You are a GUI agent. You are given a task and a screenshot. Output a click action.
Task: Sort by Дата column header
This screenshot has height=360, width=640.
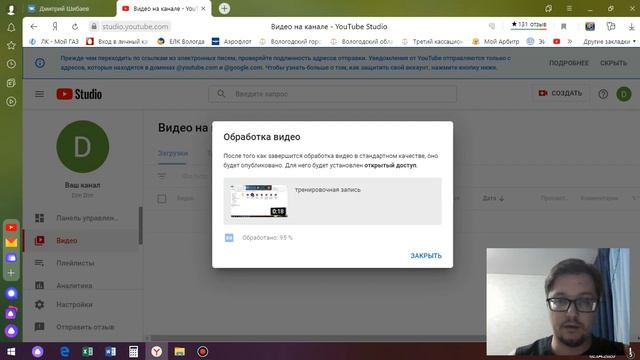coord(493,198)
